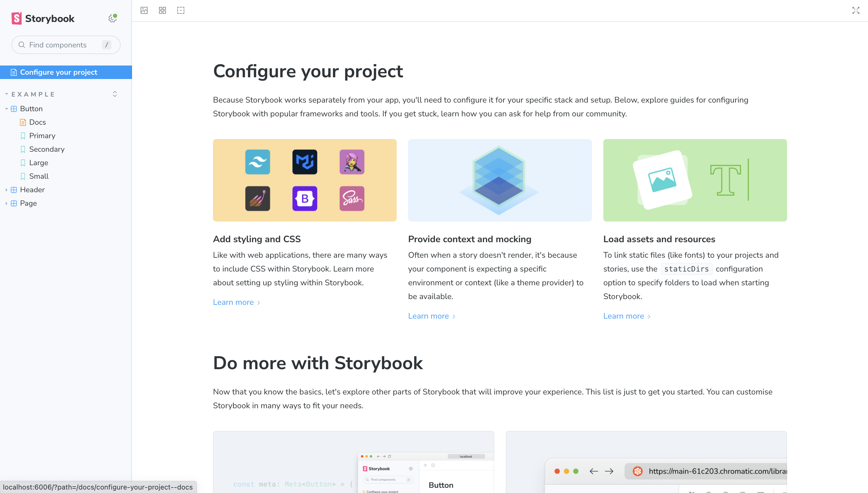Click the layered cube context illustration
This screenshot has height=493, width=868.
pos(499,180)
